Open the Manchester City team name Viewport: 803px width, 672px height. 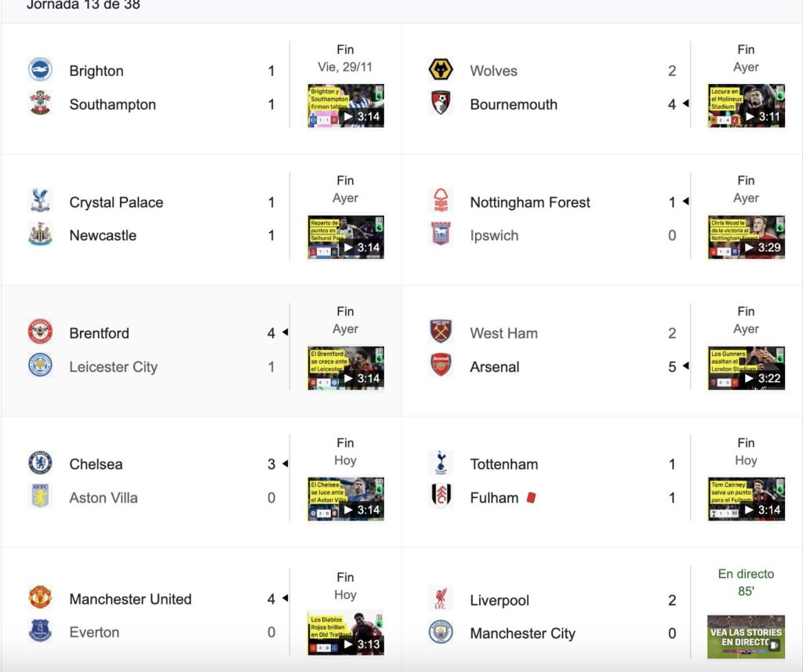(x=523, y=634)
